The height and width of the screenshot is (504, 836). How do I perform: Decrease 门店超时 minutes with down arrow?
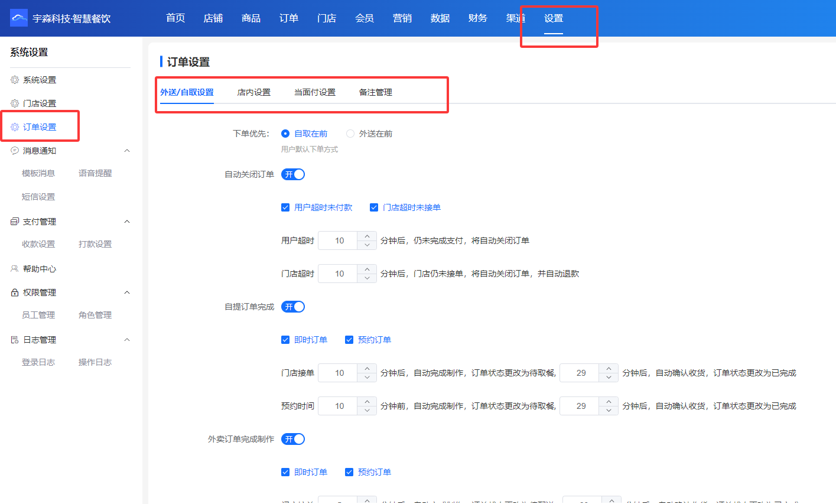367,278
